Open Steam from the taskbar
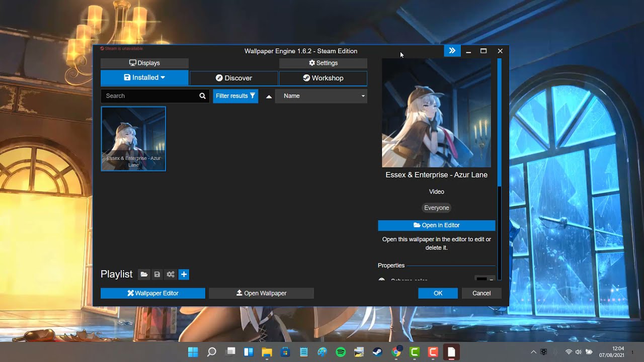644x362 pixels. point(377,352)
